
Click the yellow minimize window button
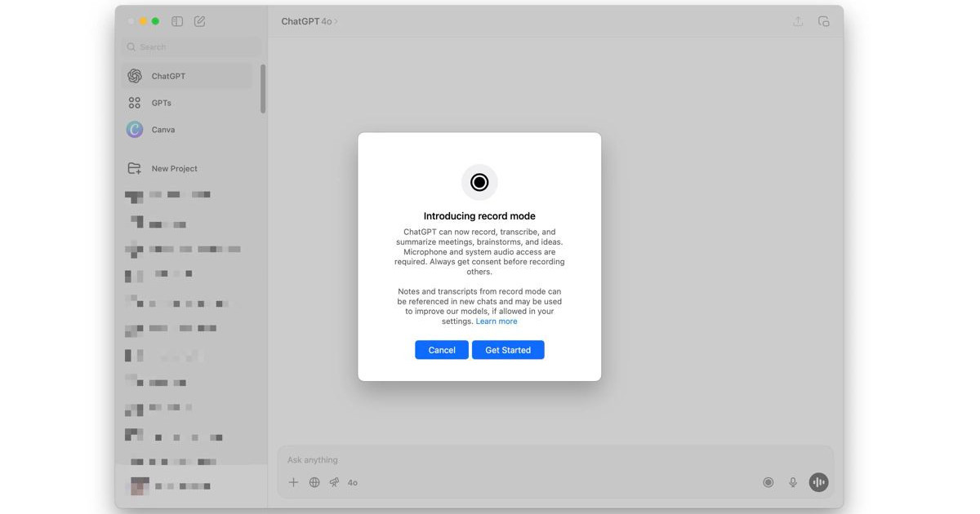point(144,21)
